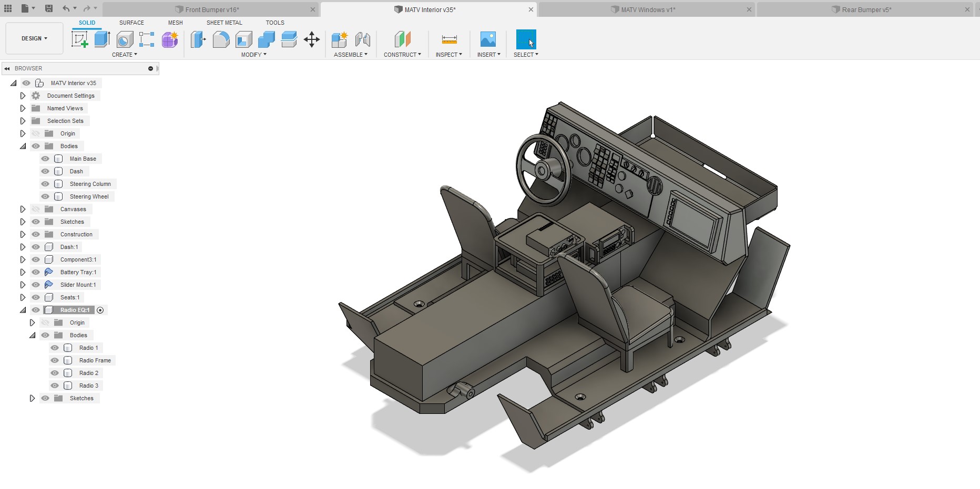Activate the Radio EQ:1 component radio button
This screenshot has height=489, width=980.
point(100,310)
